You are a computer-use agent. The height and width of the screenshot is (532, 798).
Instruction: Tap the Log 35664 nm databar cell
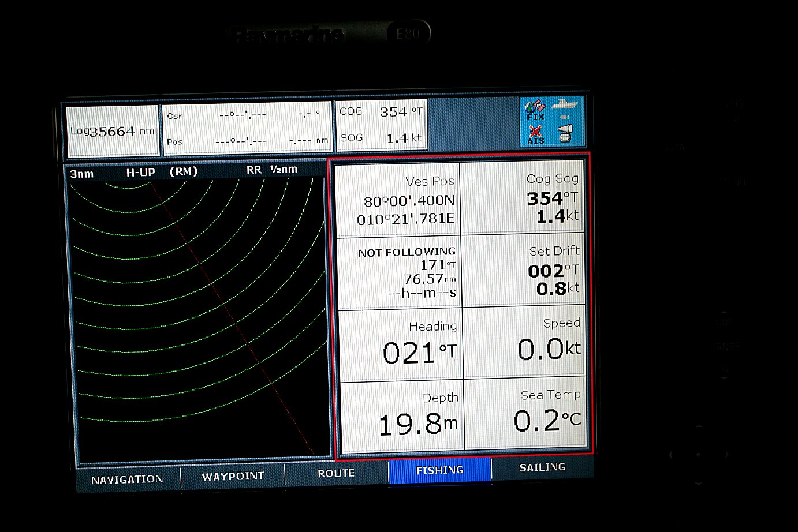(x=113, y=131)
